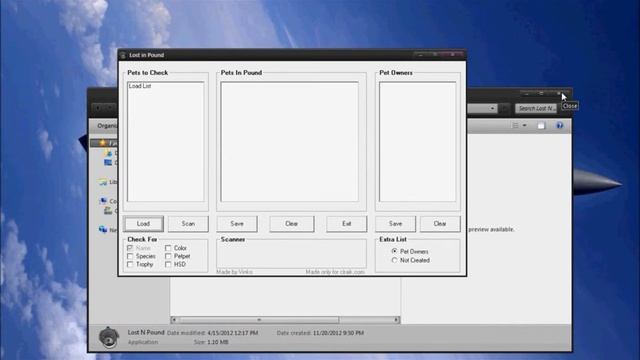Click the Explorer refresh button beside the address bar

point(505,109)
